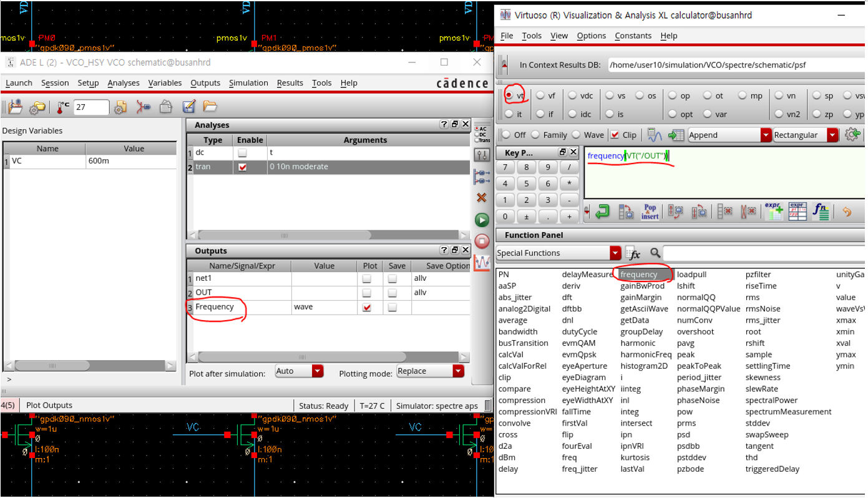
Task: Click the calculator undo orange arrow icon
Action: tap(847, 212)
